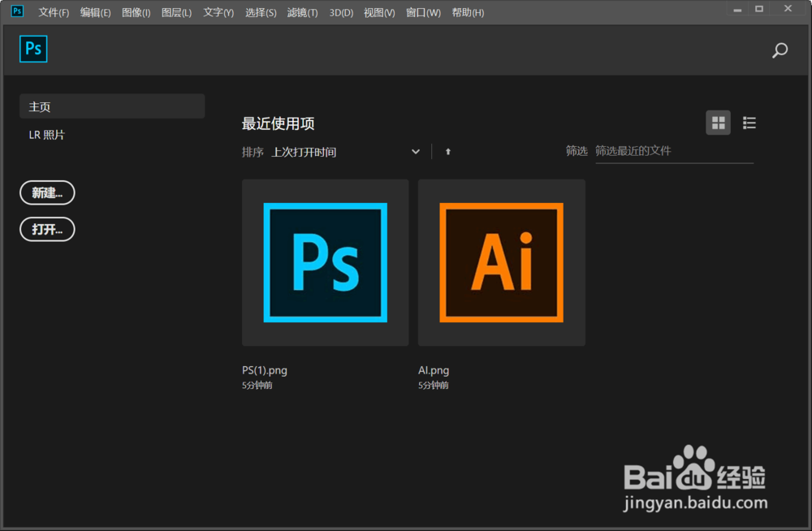Maximize the Photoshop window
The image size is (812, 531).
[759, 9]
